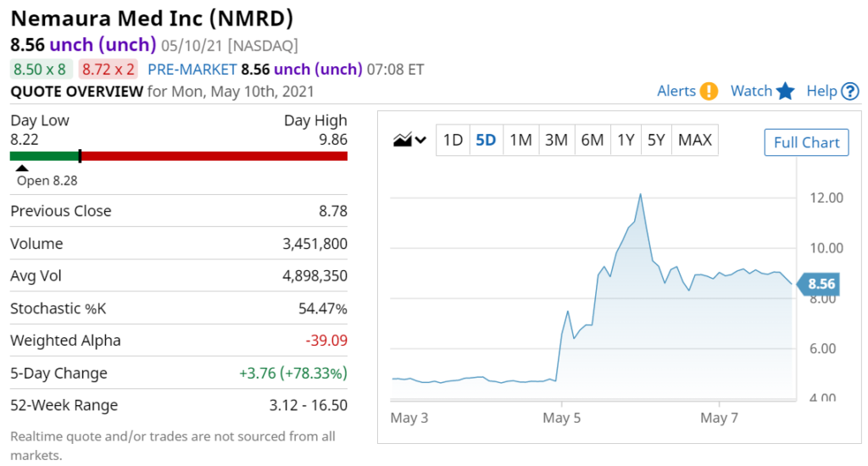Click the realtime quote disclaimer text
The width and height of the screenshot is (868, 466).
click(173, 446)
